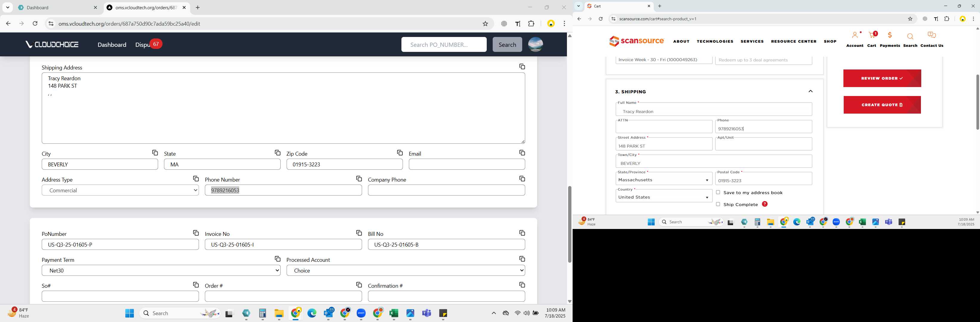Click the copy icon beside State
The height and width of the screenshot is (322, 980).
pos(277,153)
